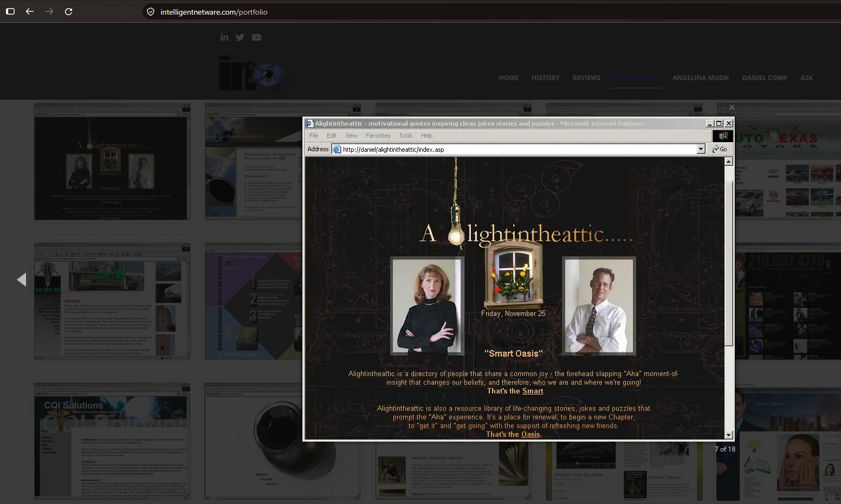Viewport: 841px width, 504px height.
Task: Click the '7 of 18' counter text
Action: [x=724, y=449]
